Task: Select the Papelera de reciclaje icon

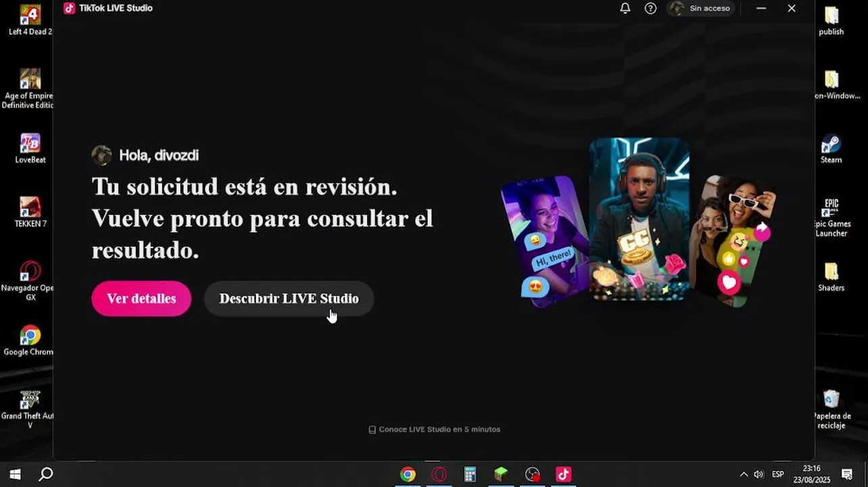Action: [x=831, y=409]
